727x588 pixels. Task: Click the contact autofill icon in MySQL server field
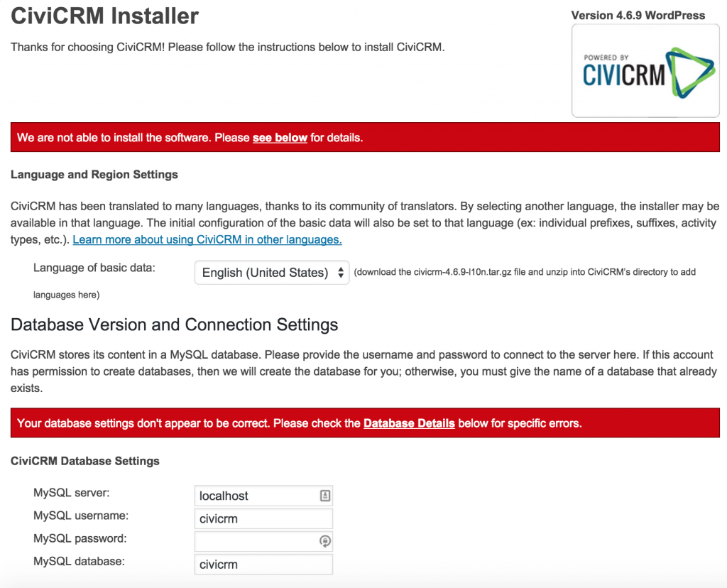324,495
